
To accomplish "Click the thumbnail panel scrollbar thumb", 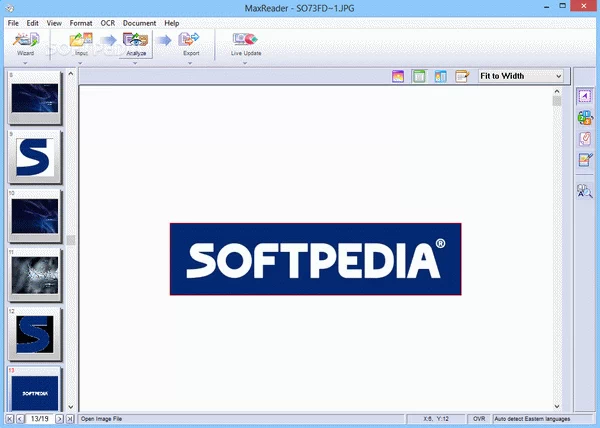I will pos(71,240).
